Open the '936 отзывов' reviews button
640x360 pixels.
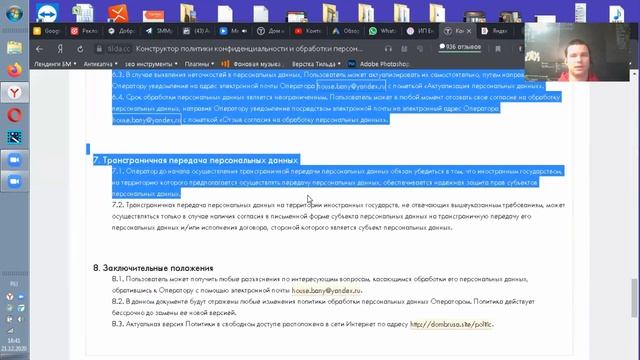pos(460,47)
